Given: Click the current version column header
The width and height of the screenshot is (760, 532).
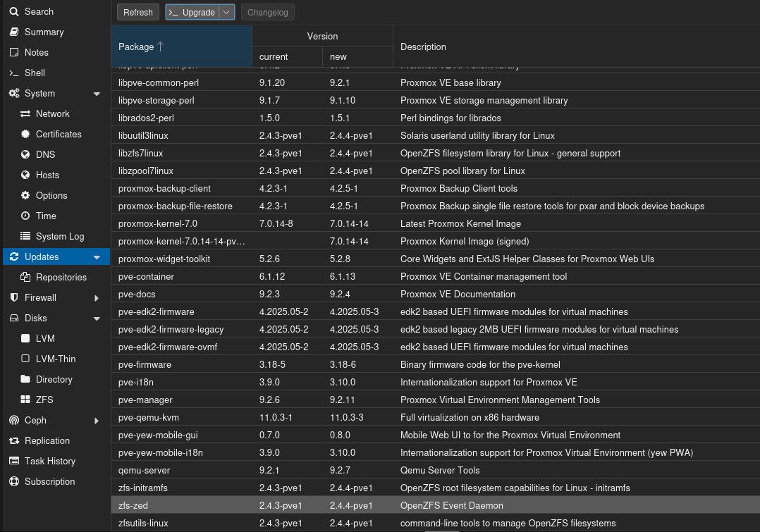Looking at the screenshot, I should 287,56.
